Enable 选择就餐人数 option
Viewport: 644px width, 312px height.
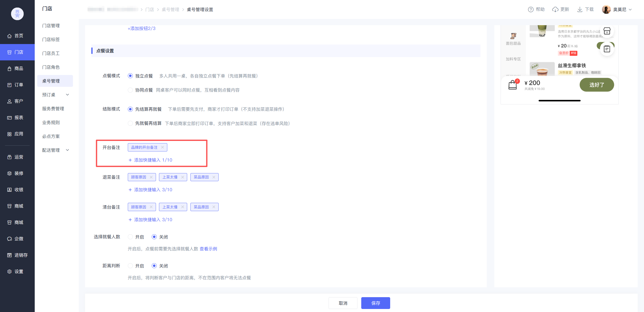[x=130, y=237]
